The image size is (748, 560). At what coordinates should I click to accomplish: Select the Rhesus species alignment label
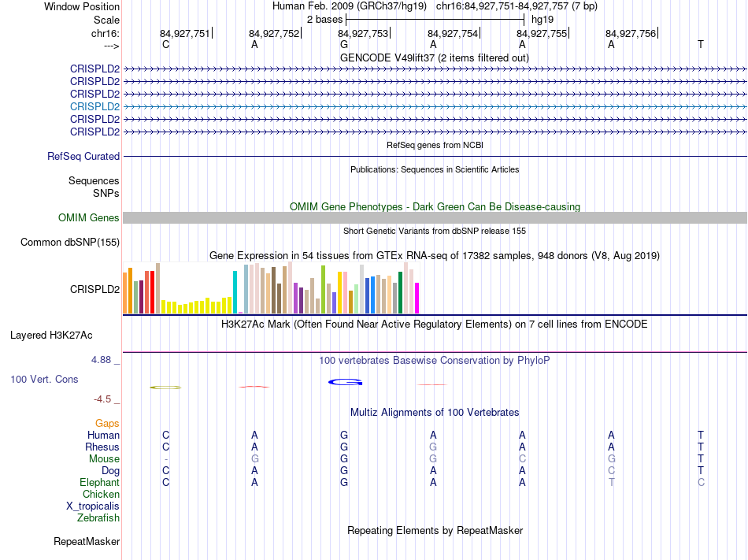tap(102, 447)
